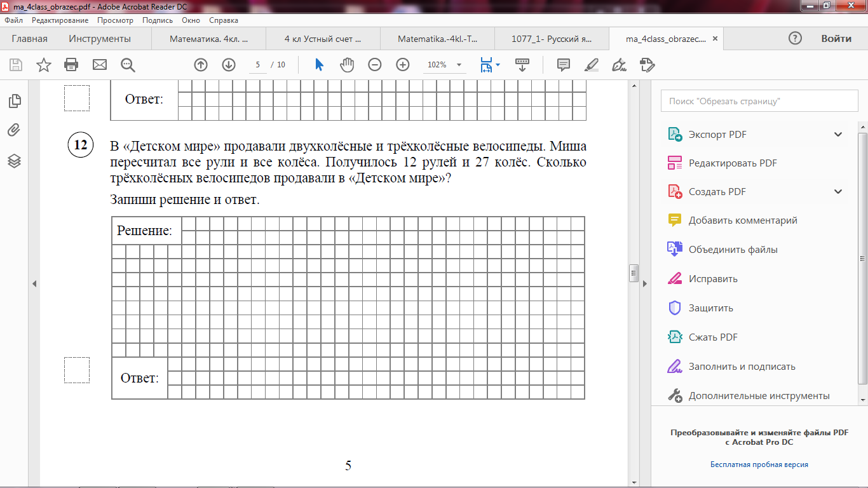Activate the Hand pan tool
Screen dimensions: 868x488
[x=347, y=64]
